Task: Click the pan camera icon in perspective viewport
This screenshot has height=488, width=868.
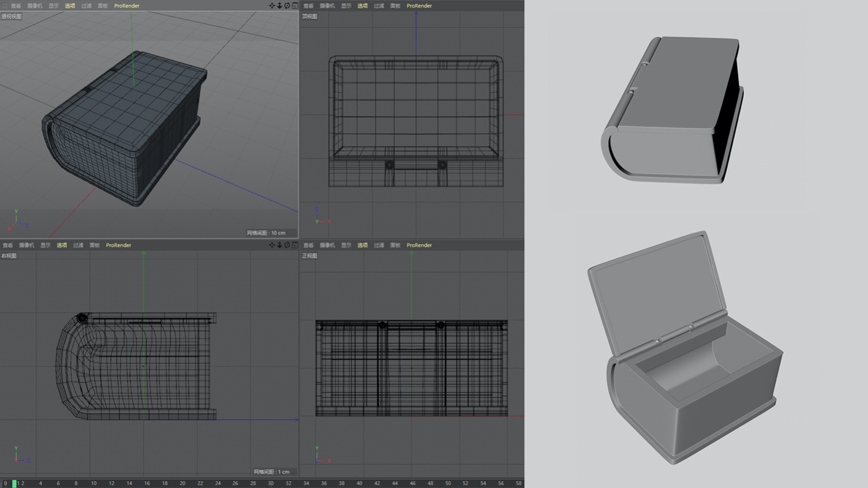Action: click(x=272, y=5)
